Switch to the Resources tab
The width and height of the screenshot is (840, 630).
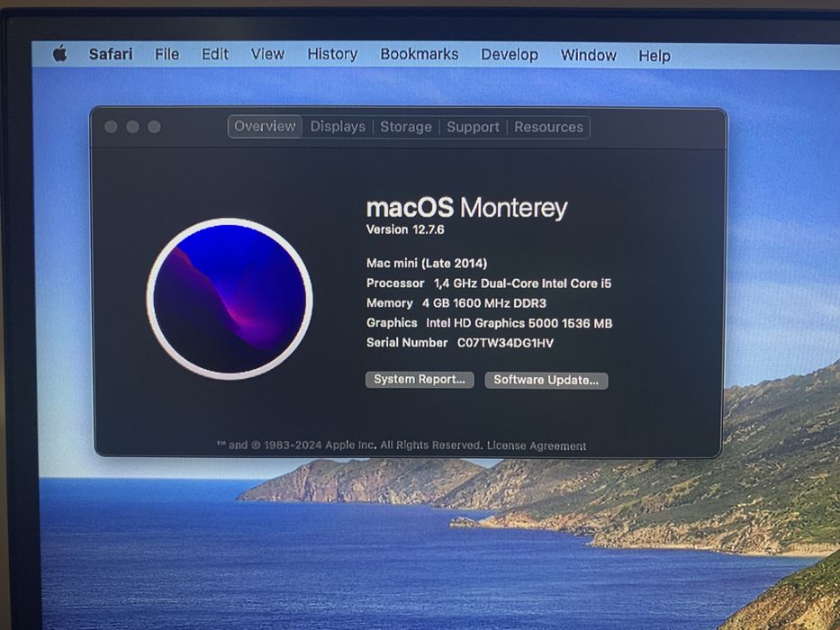tap(548, 127)
